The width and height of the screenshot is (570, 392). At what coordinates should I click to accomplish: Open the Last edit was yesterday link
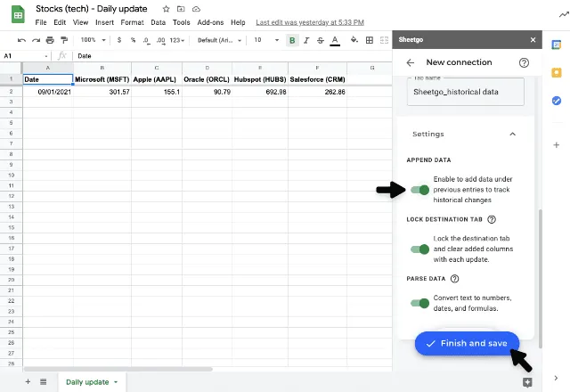point(310,22)
